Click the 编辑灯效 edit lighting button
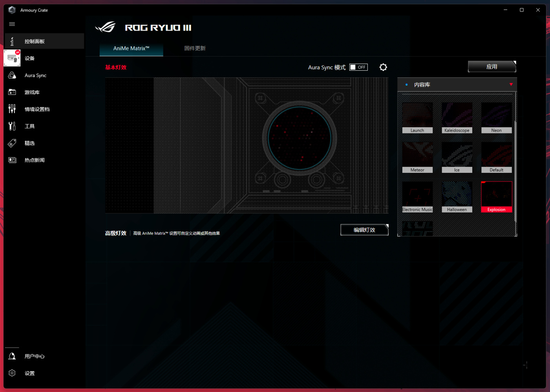 click(x=364, y=230)
